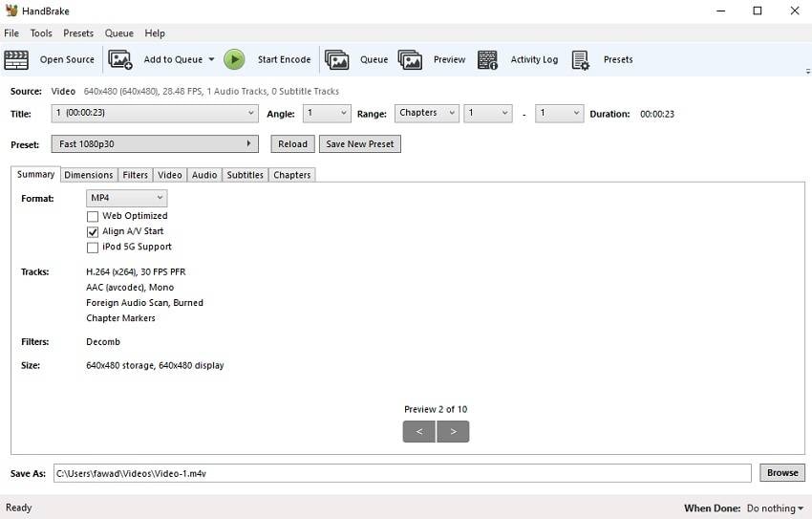Click the Preview 2 of 10 label
812x519 pixels.
[436, 409]
